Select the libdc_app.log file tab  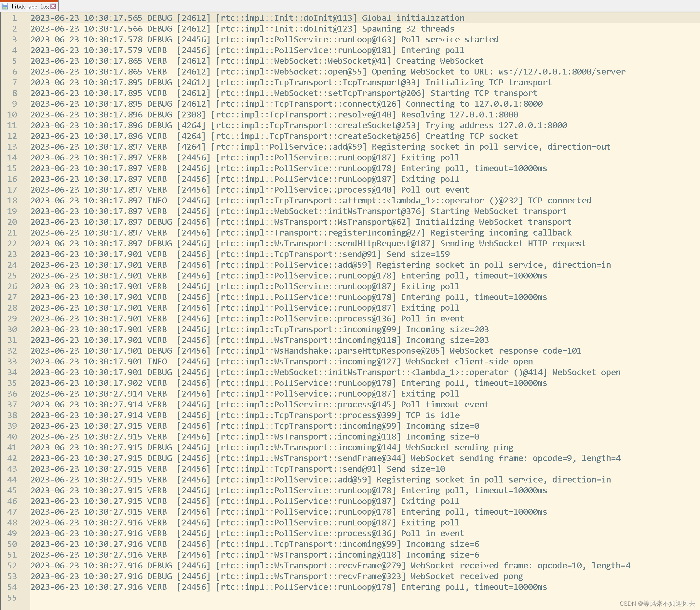pyautogui.click(x=29, y=6)
